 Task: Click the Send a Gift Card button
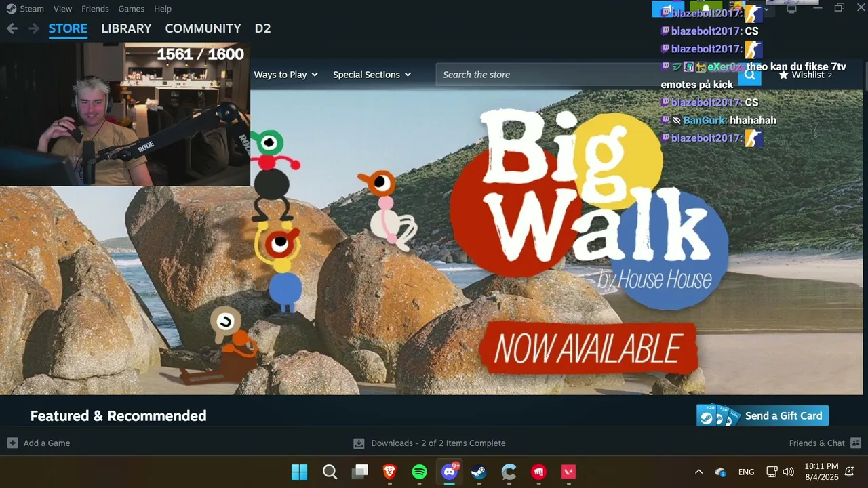762,415
